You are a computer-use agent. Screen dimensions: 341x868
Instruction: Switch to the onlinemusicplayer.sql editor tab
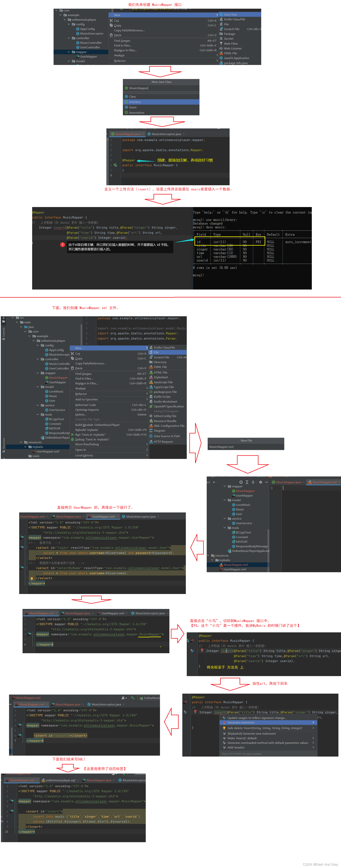60,780
